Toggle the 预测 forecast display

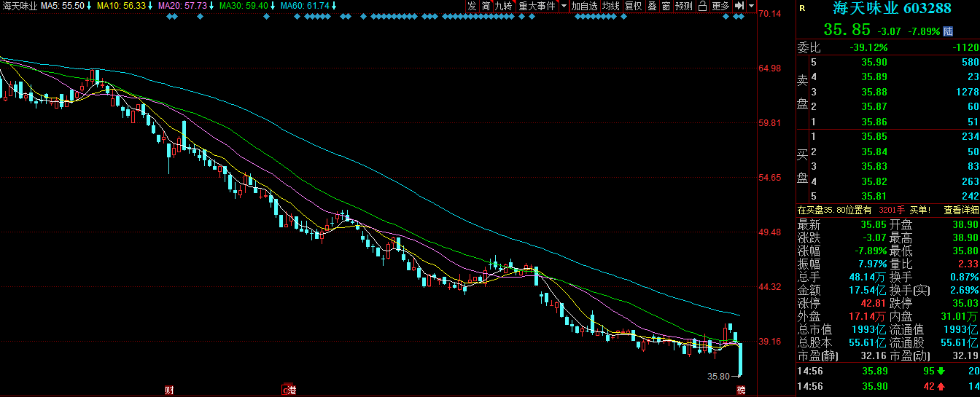point(684,6)
